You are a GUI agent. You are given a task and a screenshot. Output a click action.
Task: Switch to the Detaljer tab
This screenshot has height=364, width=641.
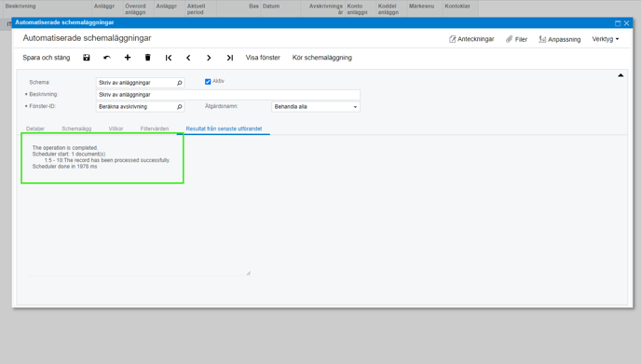click(35, 128)
